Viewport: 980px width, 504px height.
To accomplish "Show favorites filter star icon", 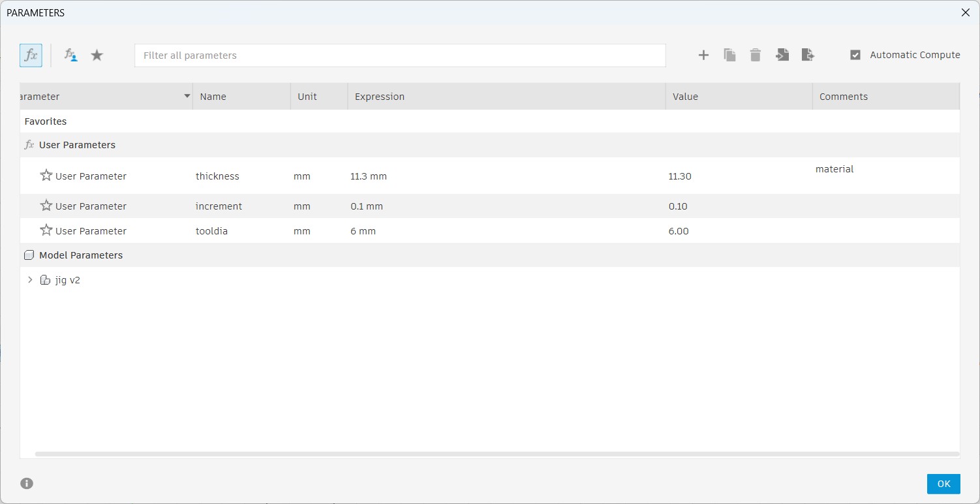I will point(97,55).
